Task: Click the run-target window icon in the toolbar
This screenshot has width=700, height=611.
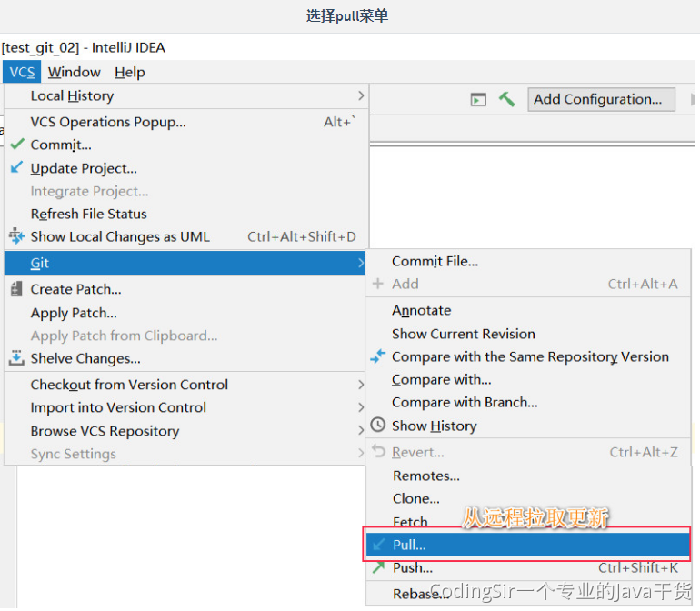Action: point(478,99)
